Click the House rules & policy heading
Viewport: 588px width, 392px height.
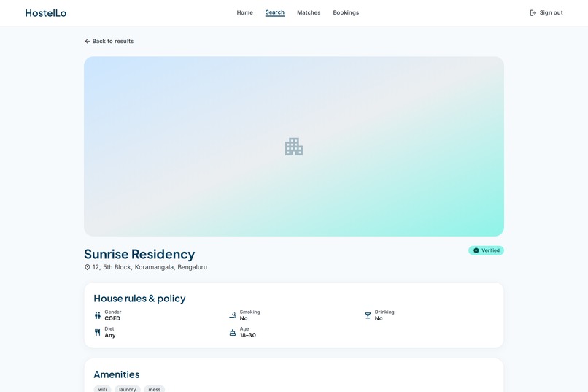pyautogui.click(x=139, y=299)
